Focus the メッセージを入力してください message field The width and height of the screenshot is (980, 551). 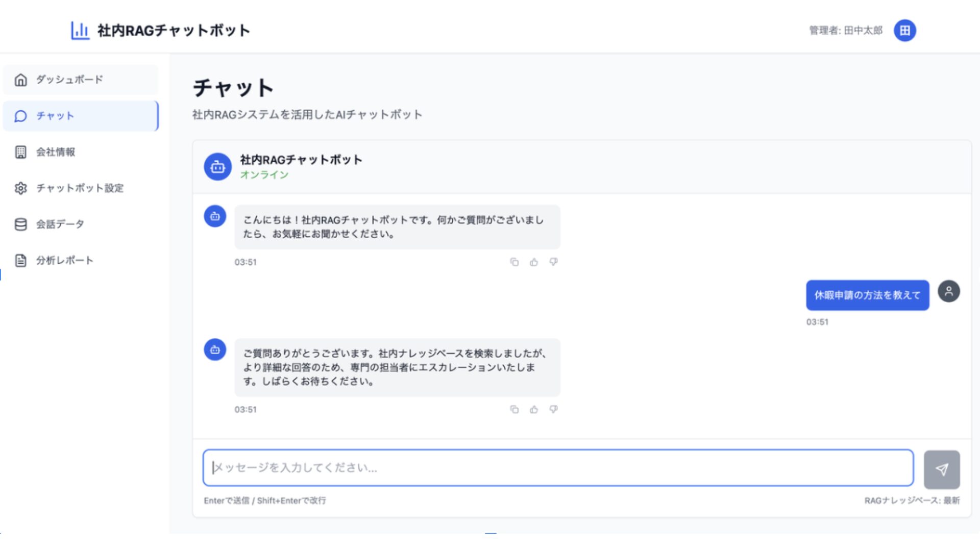click(558, 468)
